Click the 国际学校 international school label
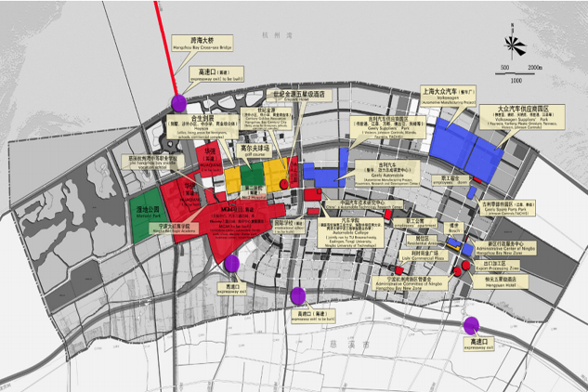588x392 pixels. (x=290, y=227)
